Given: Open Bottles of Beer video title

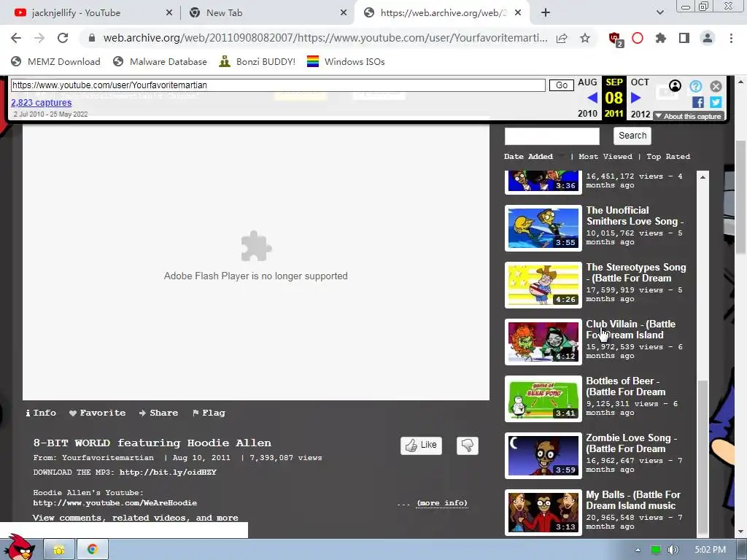Looking at the screenshot, I should (x=625, y=386).
